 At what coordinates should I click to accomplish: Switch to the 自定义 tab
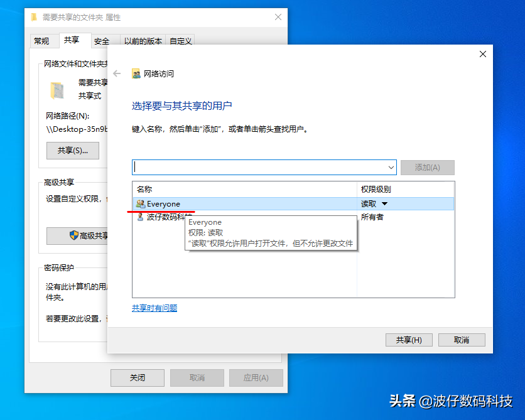tap(180, 41)
